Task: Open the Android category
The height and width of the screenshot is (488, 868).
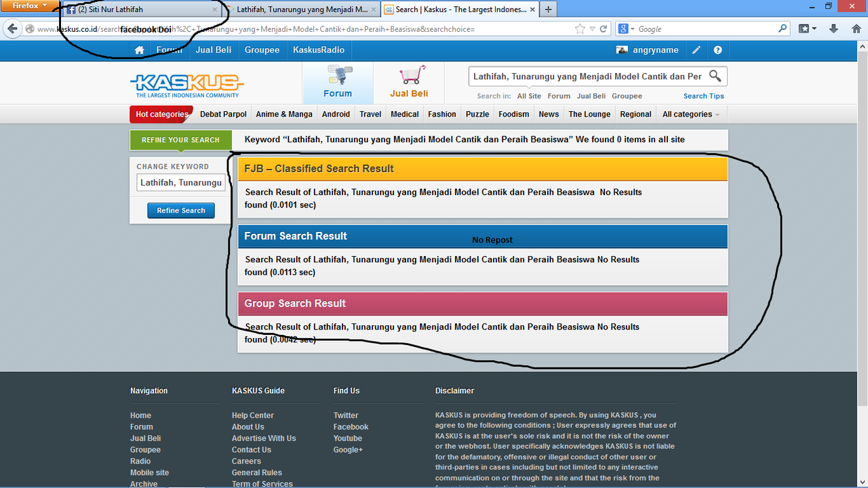Action: [336, 115]
